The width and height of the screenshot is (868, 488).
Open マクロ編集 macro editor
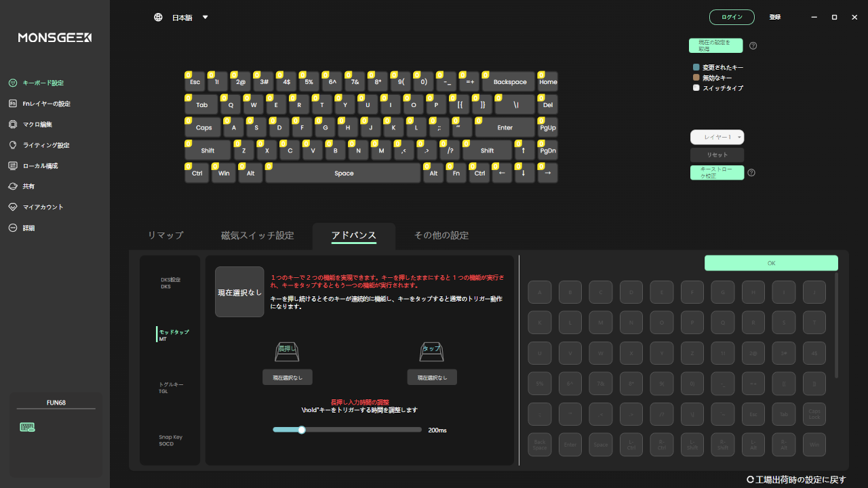(37, 125)
